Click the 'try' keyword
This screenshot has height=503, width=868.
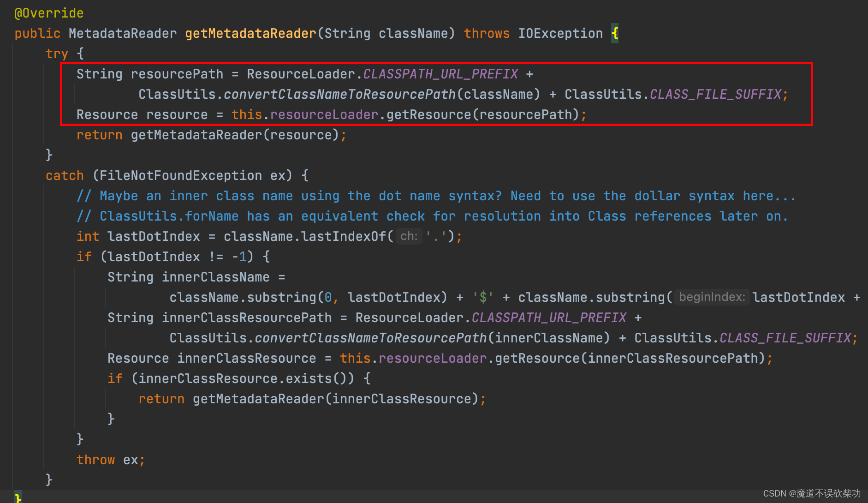click(x=57, y=54)
